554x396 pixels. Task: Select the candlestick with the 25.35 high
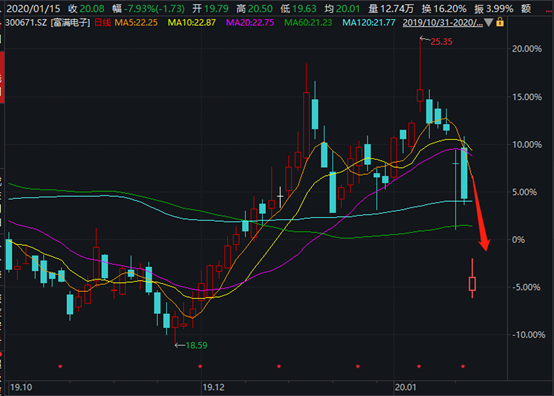coord(420,95)
